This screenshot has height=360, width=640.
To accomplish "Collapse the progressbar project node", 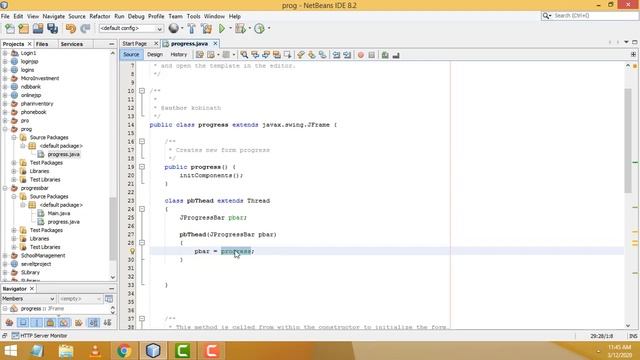I will pos(5,188).
